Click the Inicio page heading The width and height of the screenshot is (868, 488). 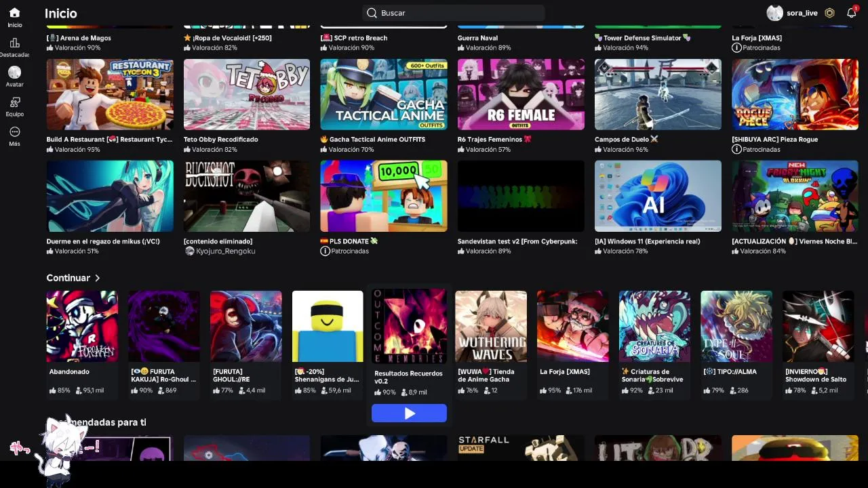(61, 13)
